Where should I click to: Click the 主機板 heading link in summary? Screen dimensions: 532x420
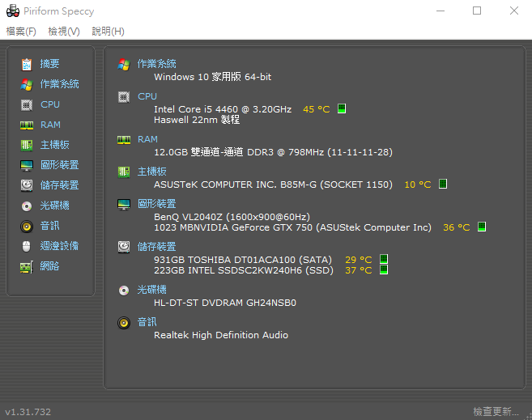click(x=151, y=172)
